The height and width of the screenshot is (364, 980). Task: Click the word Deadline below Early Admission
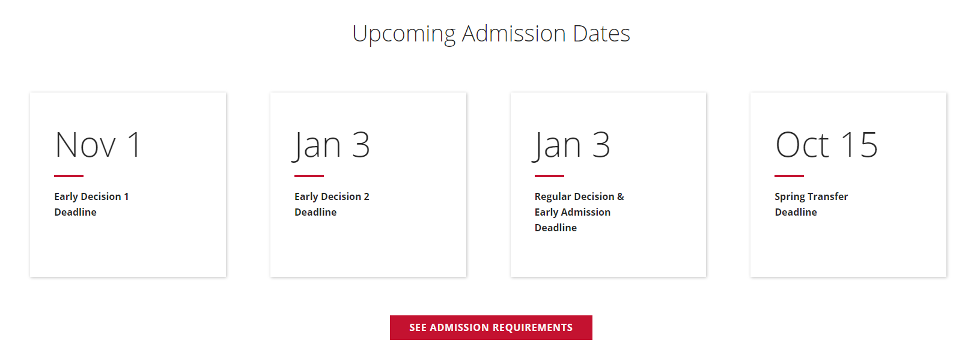pyautogui.click(x=556, y=228)
